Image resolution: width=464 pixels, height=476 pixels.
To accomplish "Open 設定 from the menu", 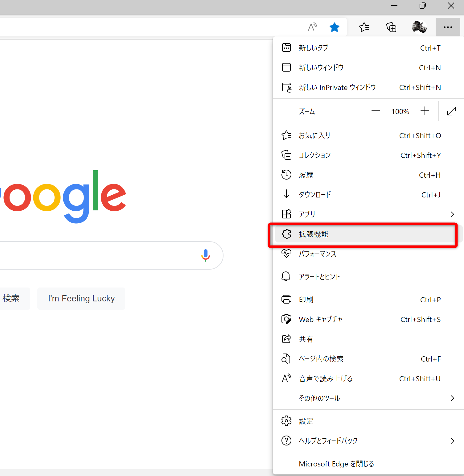I will click(306, 421).
